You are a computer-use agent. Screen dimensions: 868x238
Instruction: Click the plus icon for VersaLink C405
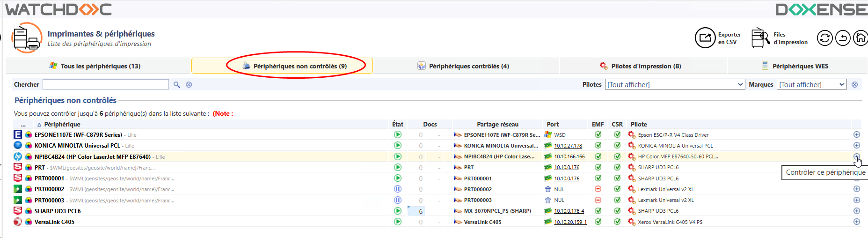[x=856, y=222]
